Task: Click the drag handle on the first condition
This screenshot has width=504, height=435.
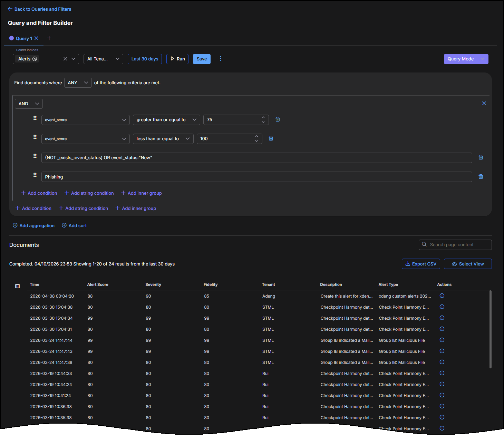Action: (35, 118)
